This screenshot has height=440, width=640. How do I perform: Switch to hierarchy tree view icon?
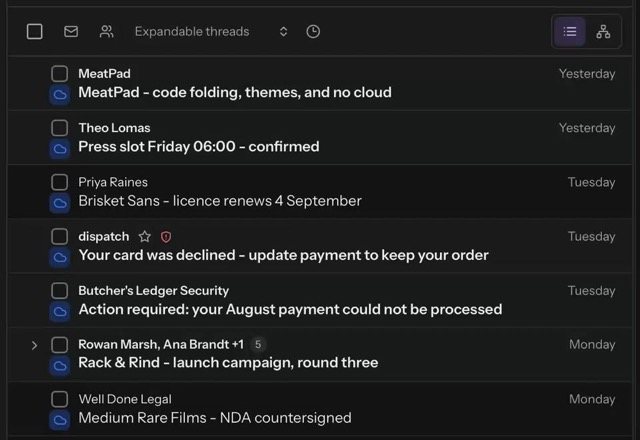(603, 31)
